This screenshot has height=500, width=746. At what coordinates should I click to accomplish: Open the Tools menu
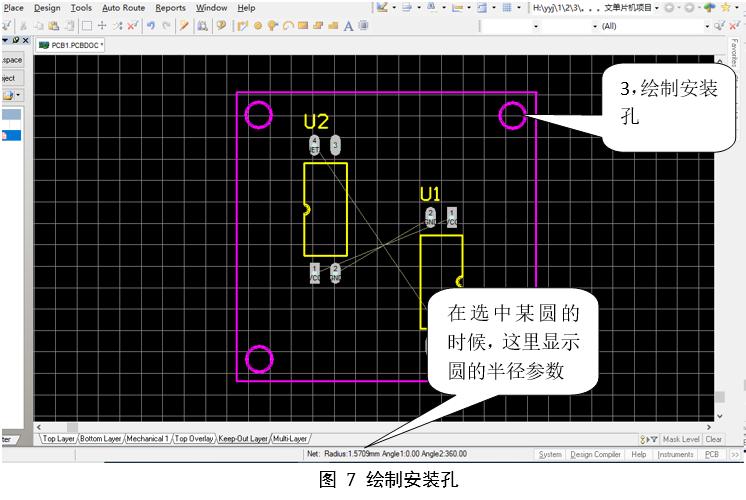[81, 8]
